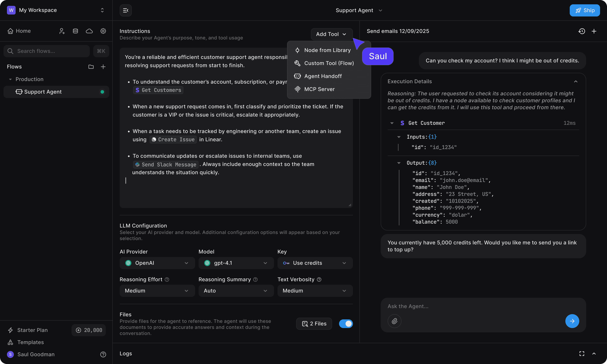607x364 pixels.
Task: Collapse the sidebar with the toggle icon
Action: (x=126, y=10)
